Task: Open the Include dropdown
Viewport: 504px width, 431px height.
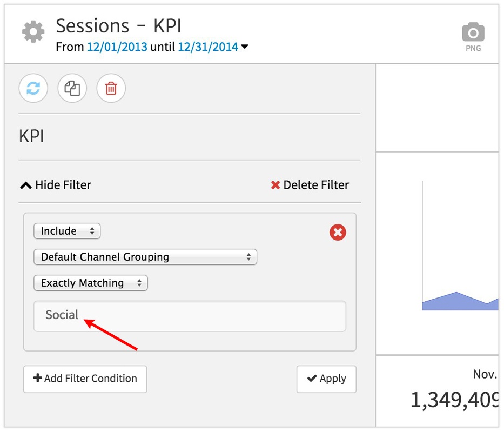Action: [67, 231]
